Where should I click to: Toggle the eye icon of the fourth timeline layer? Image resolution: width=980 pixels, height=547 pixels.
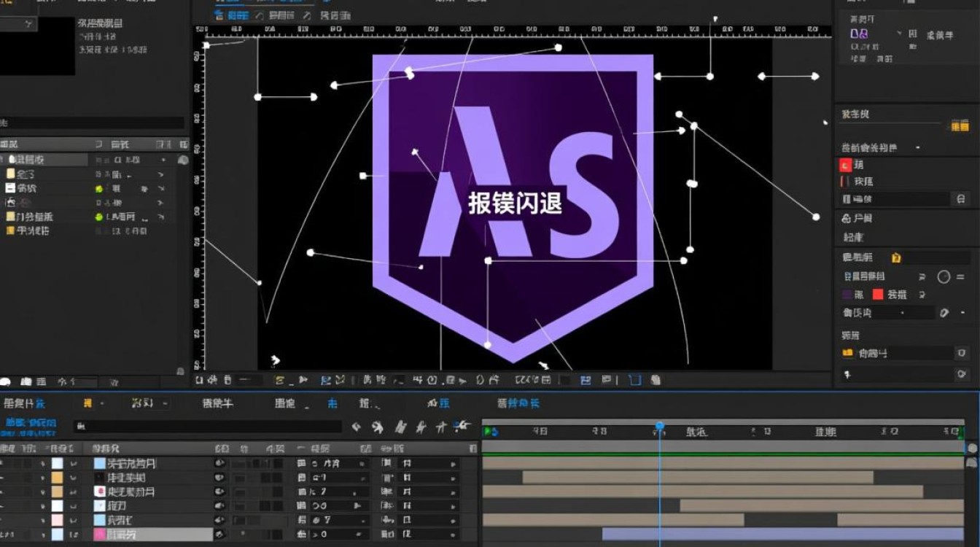click(x=219, y=506)
